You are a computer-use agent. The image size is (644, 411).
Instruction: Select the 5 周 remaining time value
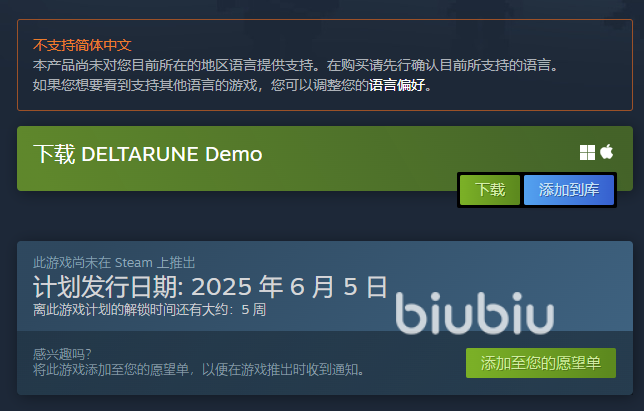(x=253, y=310)
